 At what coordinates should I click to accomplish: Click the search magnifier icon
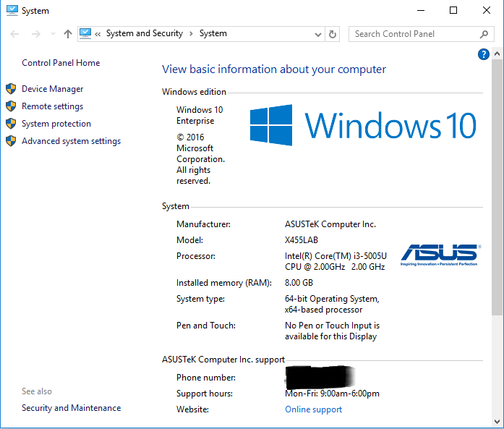tap(484, 34)
